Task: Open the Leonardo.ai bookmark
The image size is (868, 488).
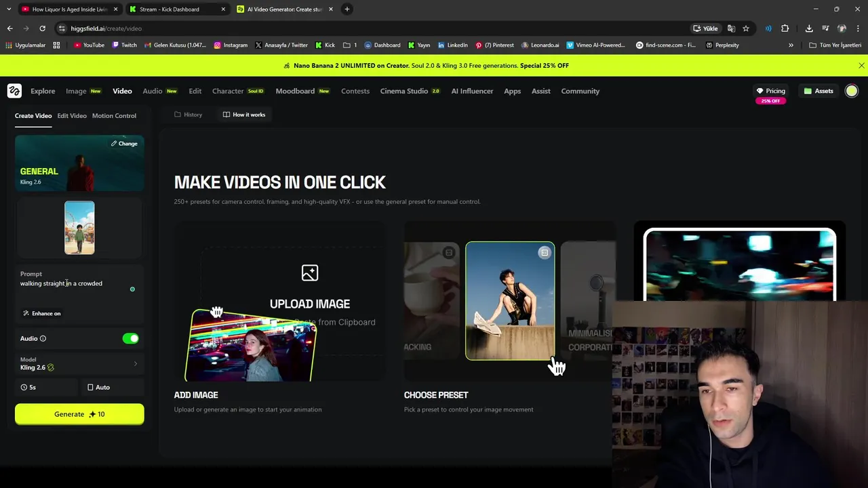Action: point(540,45)
